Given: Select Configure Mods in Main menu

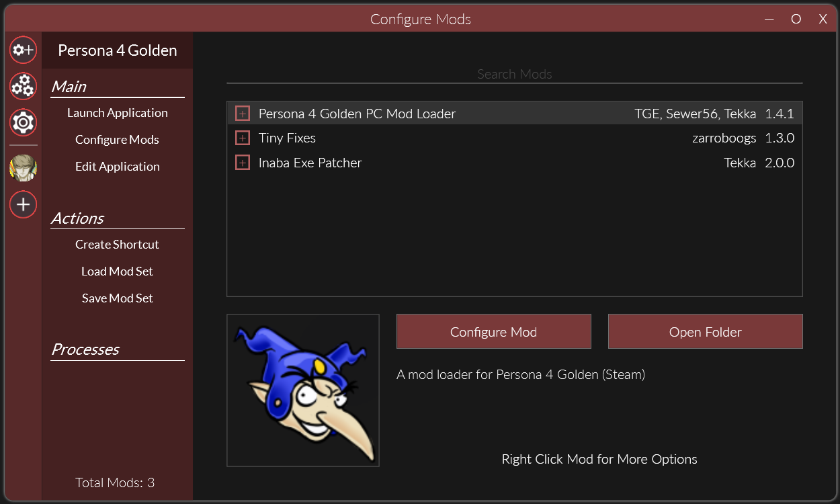Looking at the screenshot, I should tap(118, 140).
